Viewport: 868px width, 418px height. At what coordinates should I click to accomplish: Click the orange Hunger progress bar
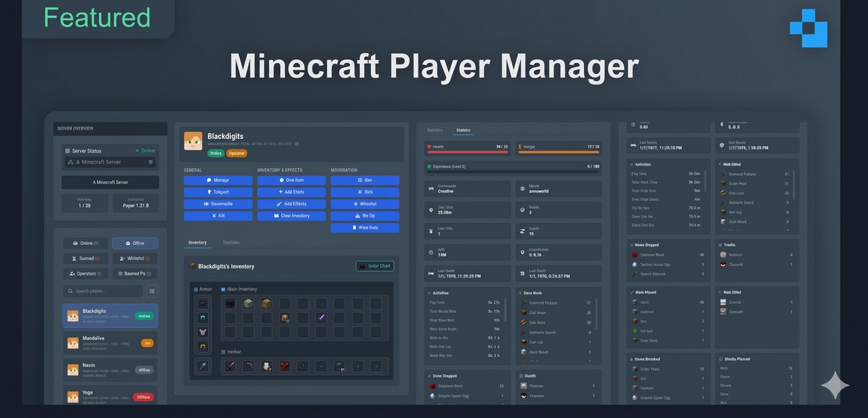click(557, 152)
